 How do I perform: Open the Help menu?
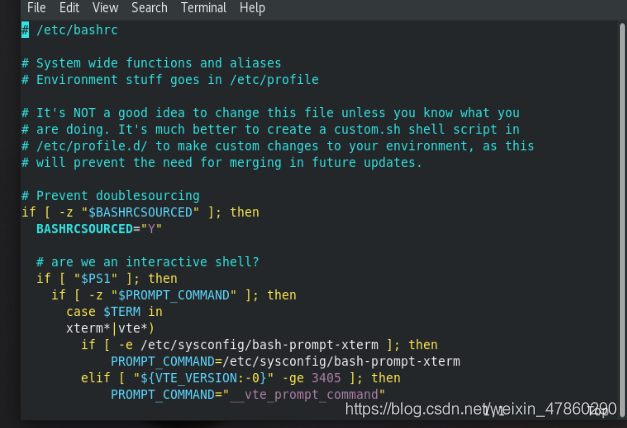pos(252,8)
